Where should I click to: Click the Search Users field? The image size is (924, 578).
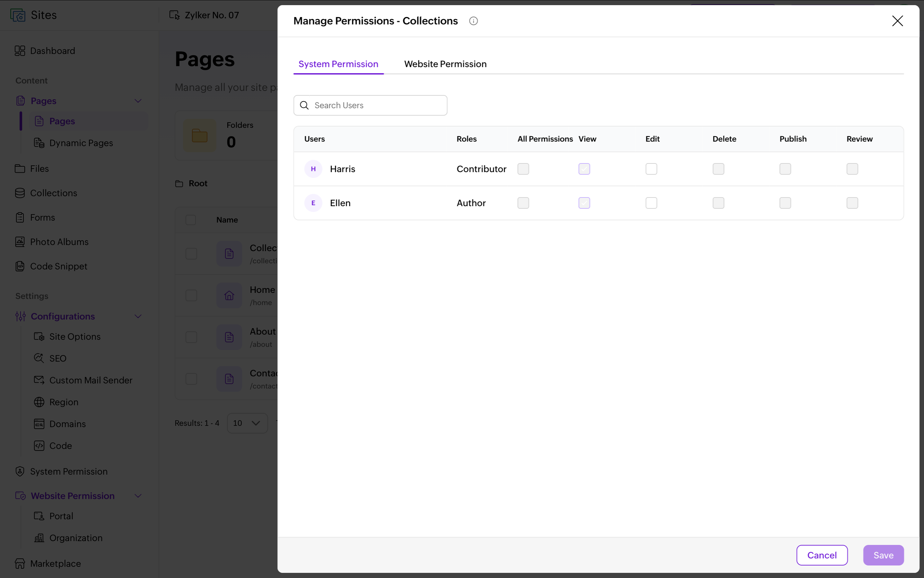(x=370, y=106)
